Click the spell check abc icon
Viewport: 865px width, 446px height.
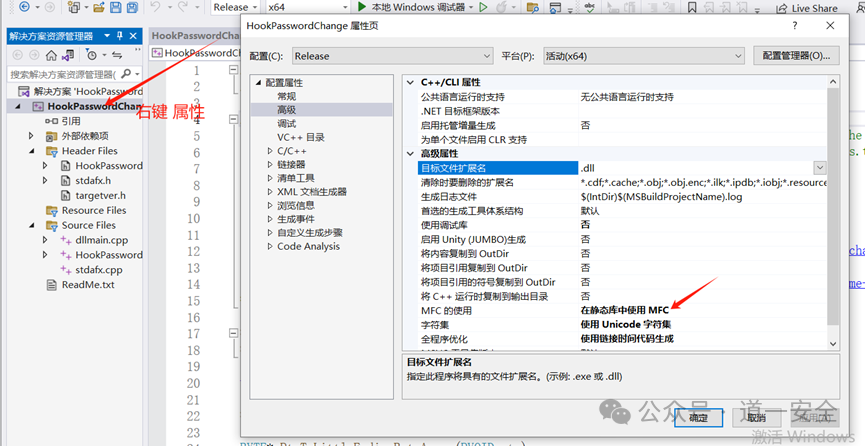(x=590, y=7)
